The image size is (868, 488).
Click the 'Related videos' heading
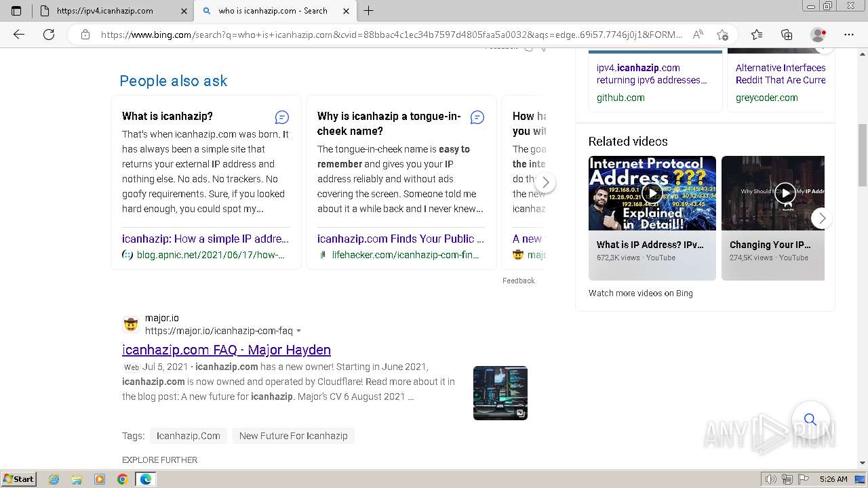[628, 141]
